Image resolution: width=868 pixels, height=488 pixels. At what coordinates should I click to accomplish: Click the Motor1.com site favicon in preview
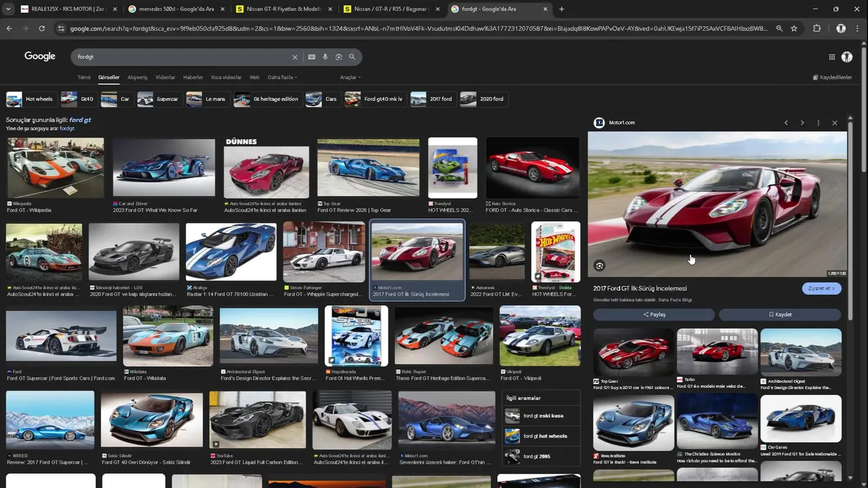pyautogui.click(x=599, y=123)
